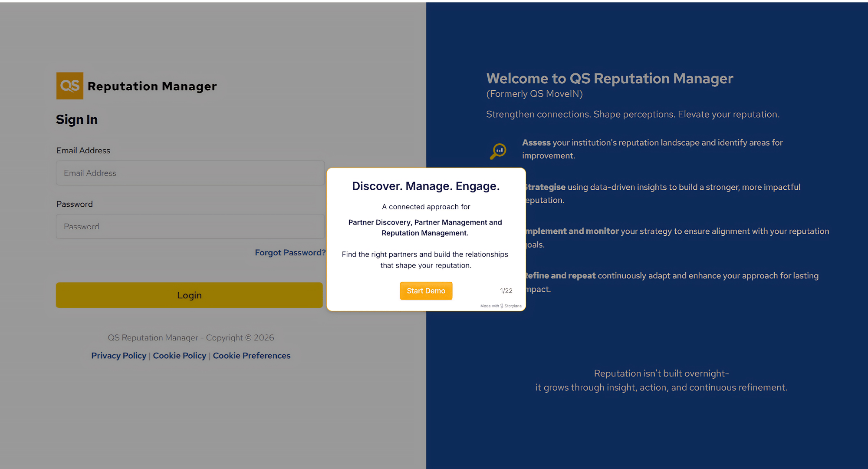Focus the Password input field

(190, 226)
